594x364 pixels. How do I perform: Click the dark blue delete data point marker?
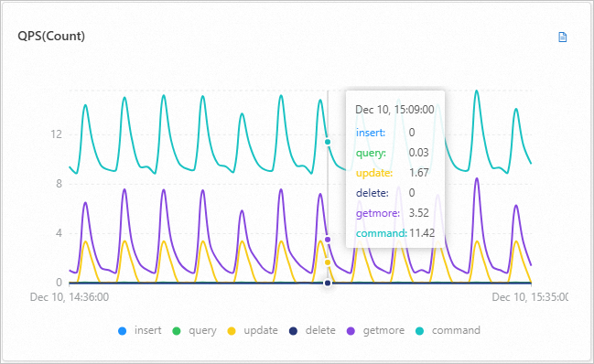(328, 283)
